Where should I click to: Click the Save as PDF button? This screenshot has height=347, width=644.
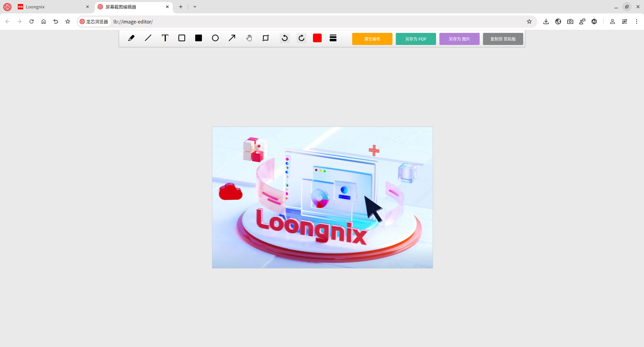pyautogui.click(x=416, y=39)
